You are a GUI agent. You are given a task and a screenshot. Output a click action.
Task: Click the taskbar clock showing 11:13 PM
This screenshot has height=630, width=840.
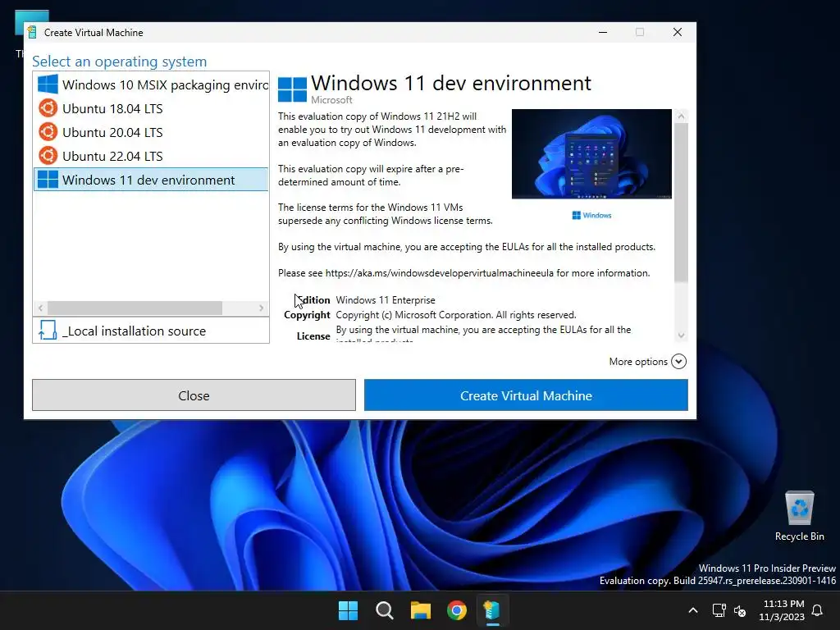(782, 610)
